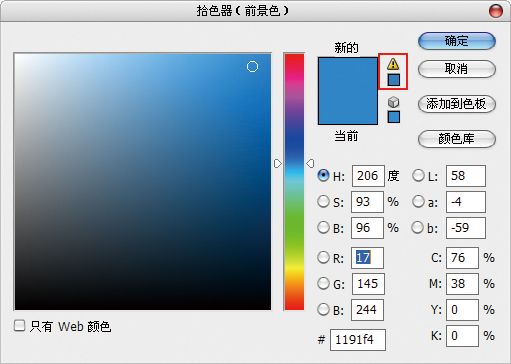Click the out-of-gamut warning triangle icon
The image size is (511, 364).
[x=393, y=64]
